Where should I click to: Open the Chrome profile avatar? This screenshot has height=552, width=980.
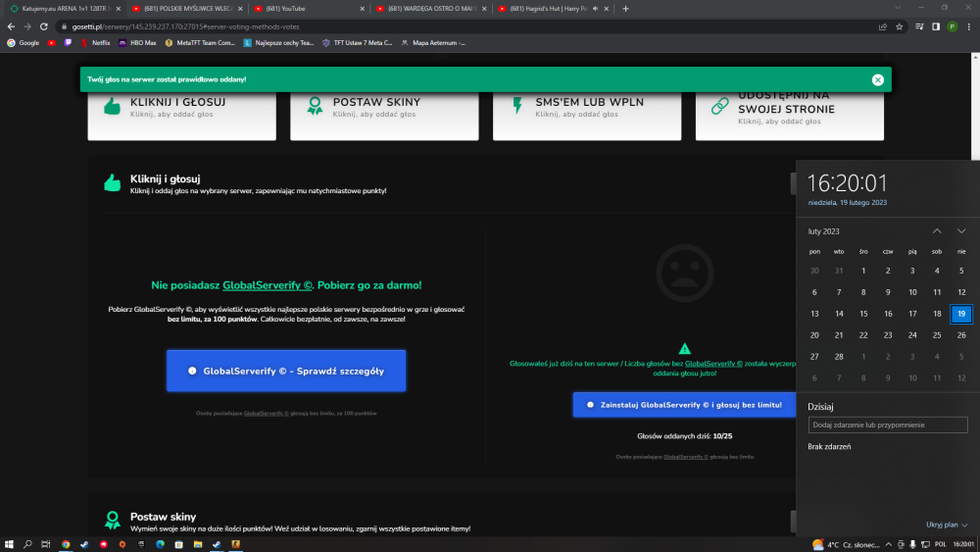click(x=952, y=26)
